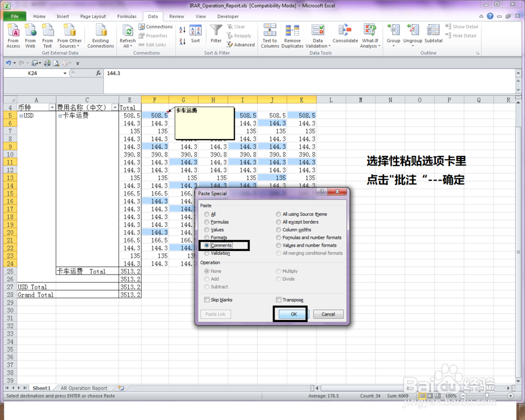Viewport: 525px width, 420px height.
Task: Click the Print icon in quick access toolbar
Action: [x=47, y=63]
